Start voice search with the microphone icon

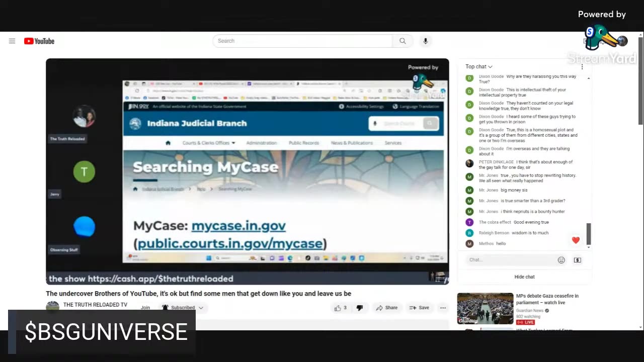point(426,41)
